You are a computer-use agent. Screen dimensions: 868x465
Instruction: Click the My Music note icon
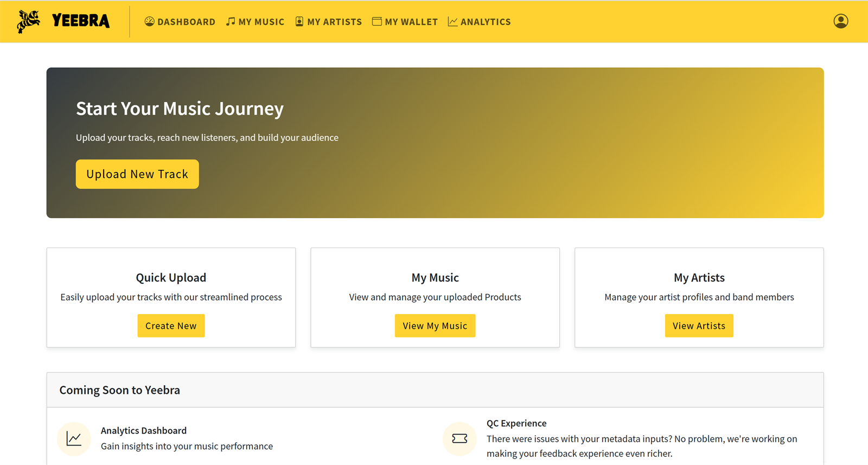click(x=231, y=21)
